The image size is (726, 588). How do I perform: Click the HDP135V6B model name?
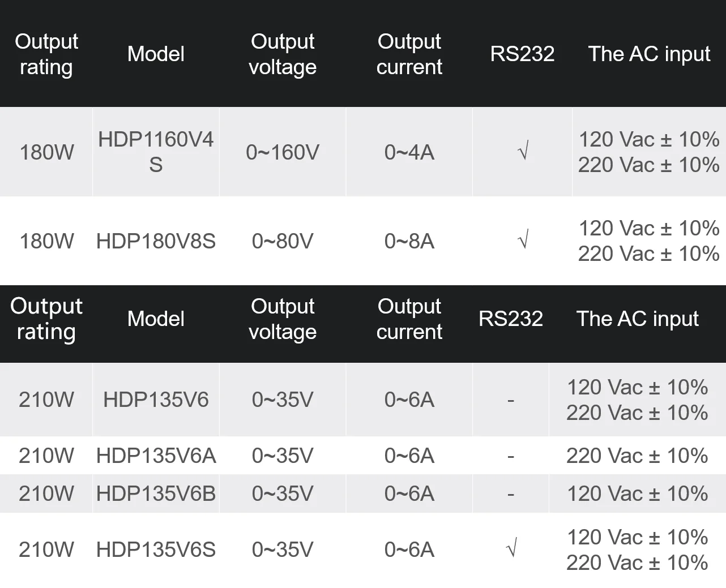click(x=156, y=493)
